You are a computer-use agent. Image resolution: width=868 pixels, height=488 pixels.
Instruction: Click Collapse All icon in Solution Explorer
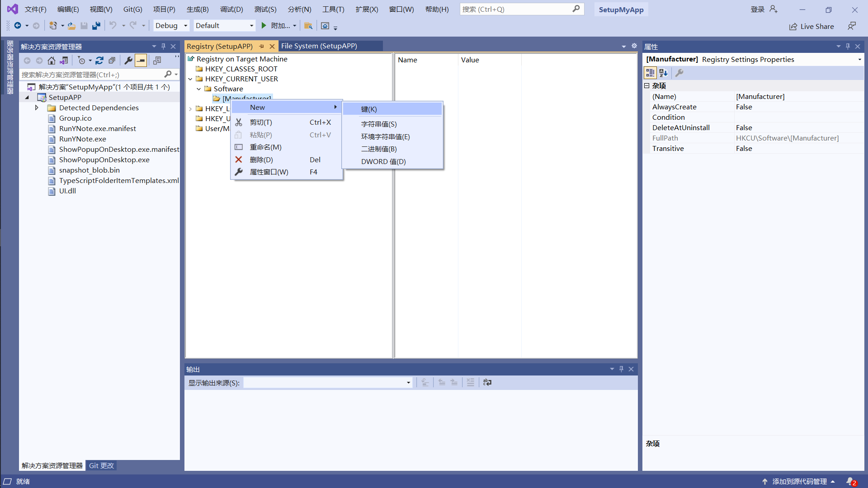click(x=112, y=61)
